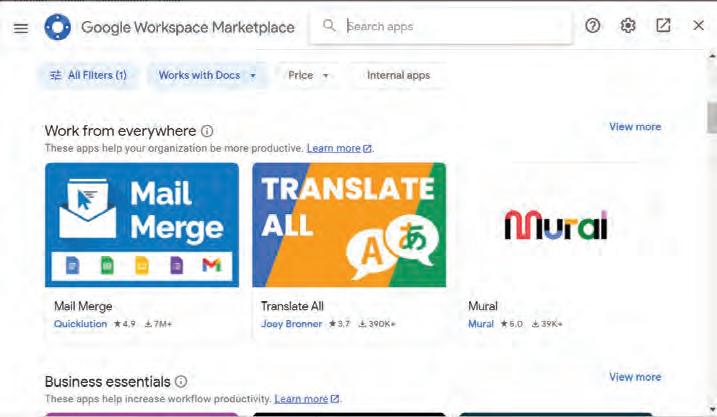The image size is (717, 417).
Task: Click the Work from everywhere heading
Action: (x=120, y=131)
